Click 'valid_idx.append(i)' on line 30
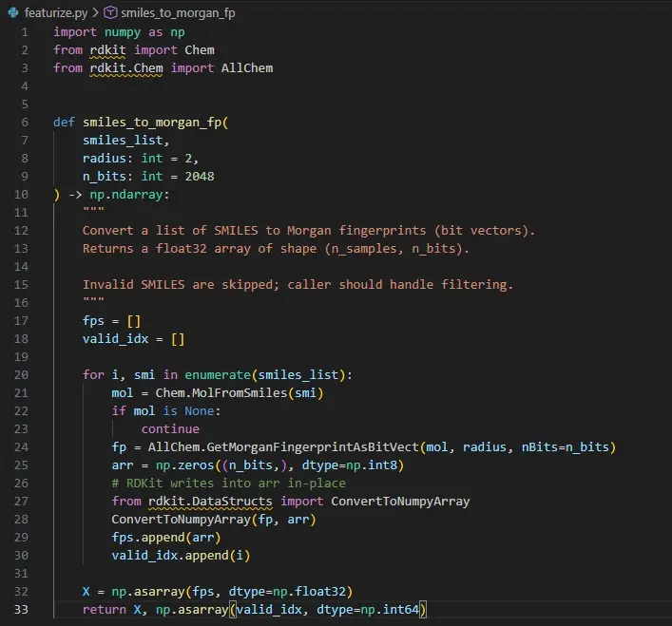Viewport: 672px width, 626px height. click(x=181, y=556)
